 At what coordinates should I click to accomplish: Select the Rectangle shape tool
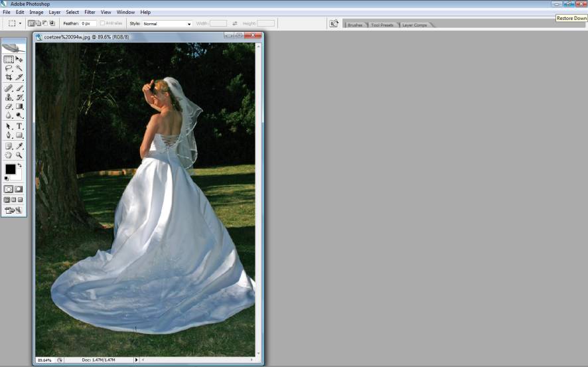pos(19,135)
